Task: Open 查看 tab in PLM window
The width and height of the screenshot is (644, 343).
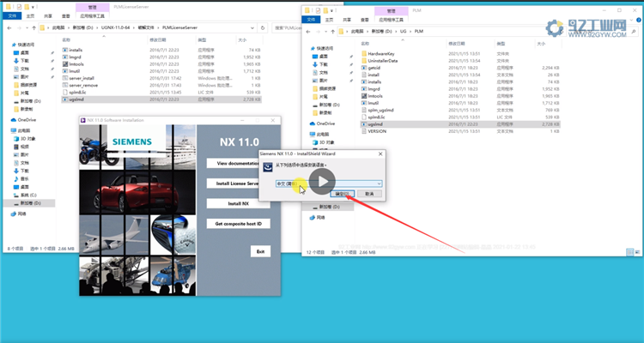Action: (365, 19)
